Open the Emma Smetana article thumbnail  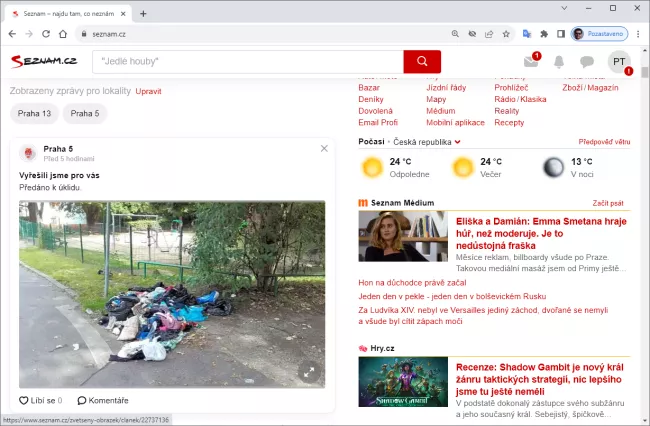pyautogui.click(x=403, y=236)
